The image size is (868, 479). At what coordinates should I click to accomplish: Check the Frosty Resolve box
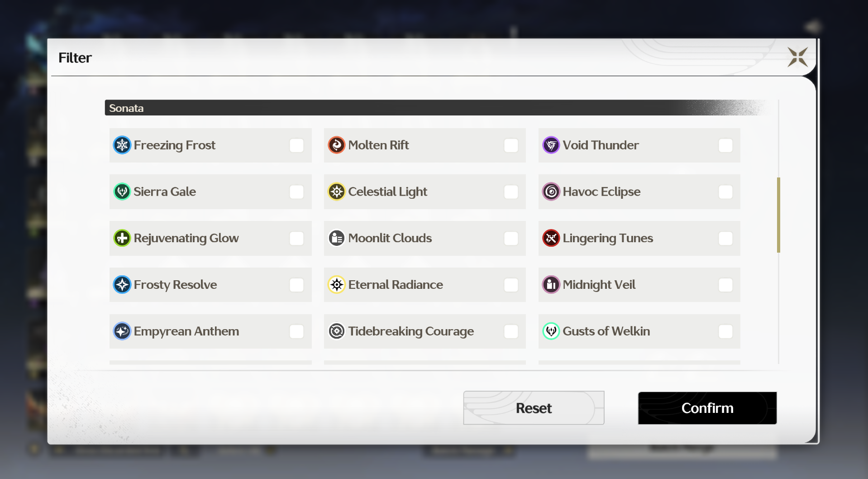point(296,285)
